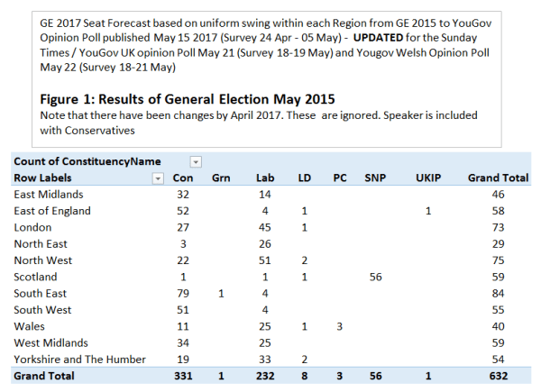Select South East Con cell value 79

(x=186, y=293)
